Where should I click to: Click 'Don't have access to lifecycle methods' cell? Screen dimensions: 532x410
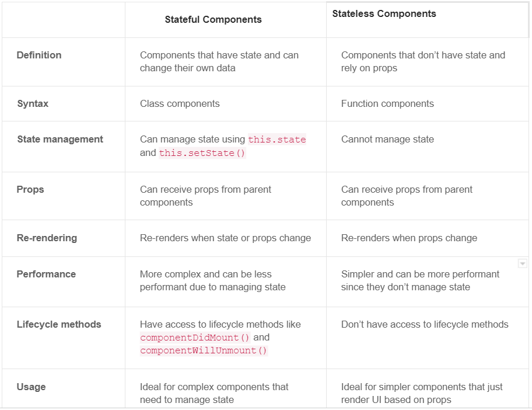click(425, 324)
